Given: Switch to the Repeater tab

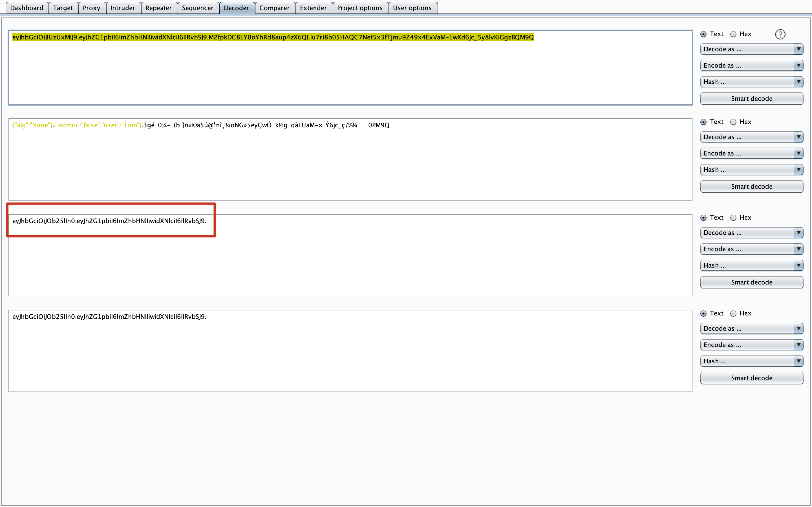Looking at the screenshot, I should click(158, 8).
